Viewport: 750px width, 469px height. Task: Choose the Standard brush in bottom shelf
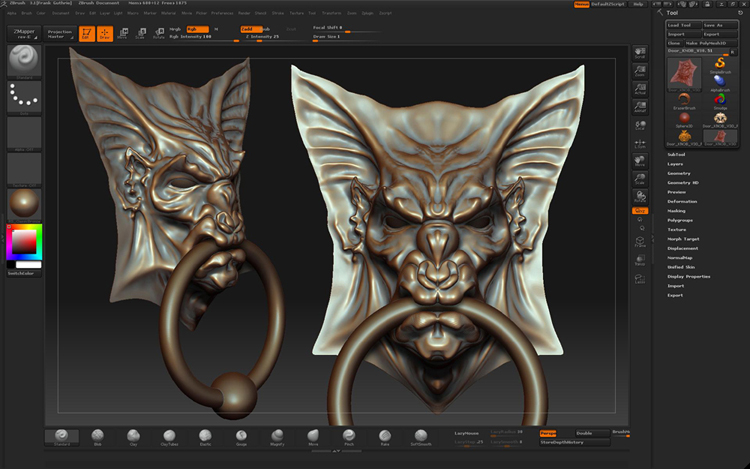(x=62, y=437)
